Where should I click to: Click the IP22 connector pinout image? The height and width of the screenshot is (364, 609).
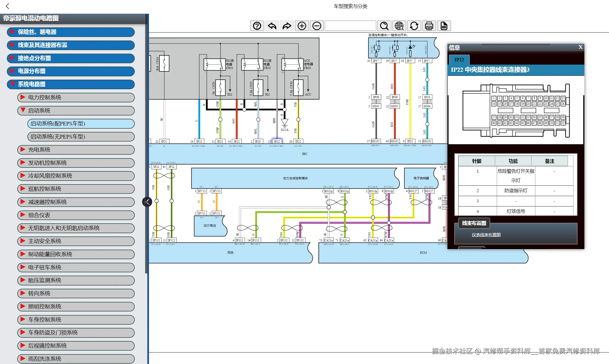[516, 111]
